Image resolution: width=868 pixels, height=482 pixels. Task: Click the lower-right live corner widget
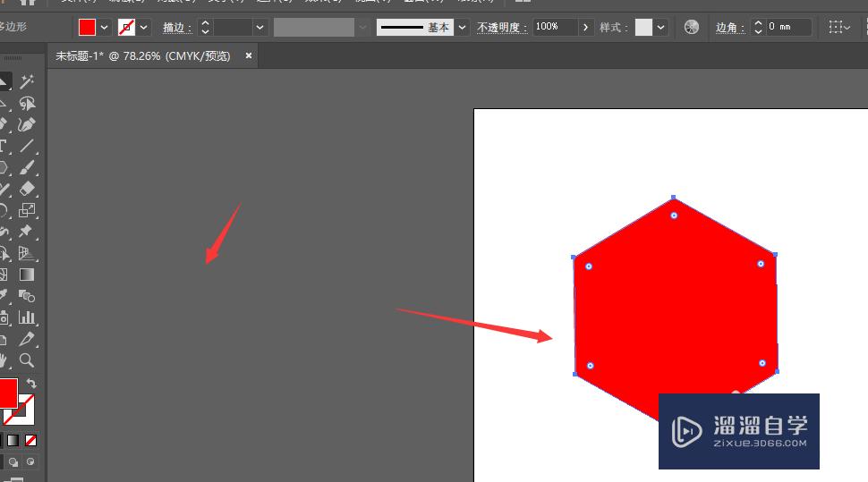pyautogui.click(x=762, y=363)
